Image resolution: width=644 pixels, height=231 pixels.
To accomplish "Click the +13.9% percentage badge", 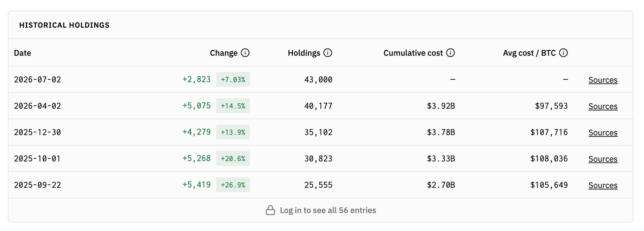I will pyautogui.click(x=233, y=132).
